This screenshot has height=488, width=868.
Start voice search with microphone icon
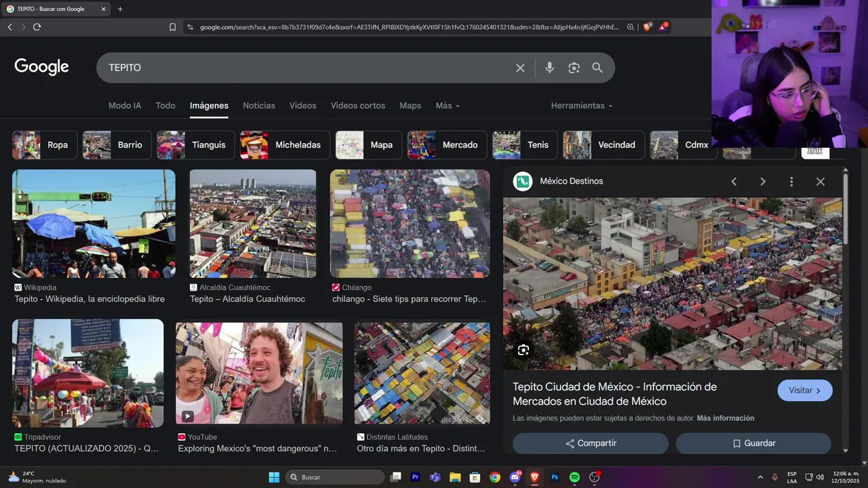pos(549,68)
